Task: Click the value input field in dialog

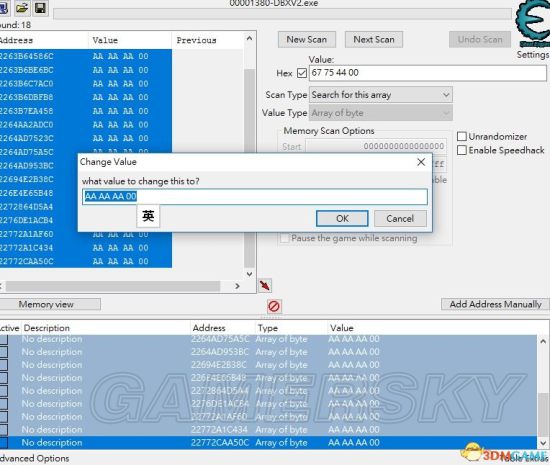Action: pos(255,196)
